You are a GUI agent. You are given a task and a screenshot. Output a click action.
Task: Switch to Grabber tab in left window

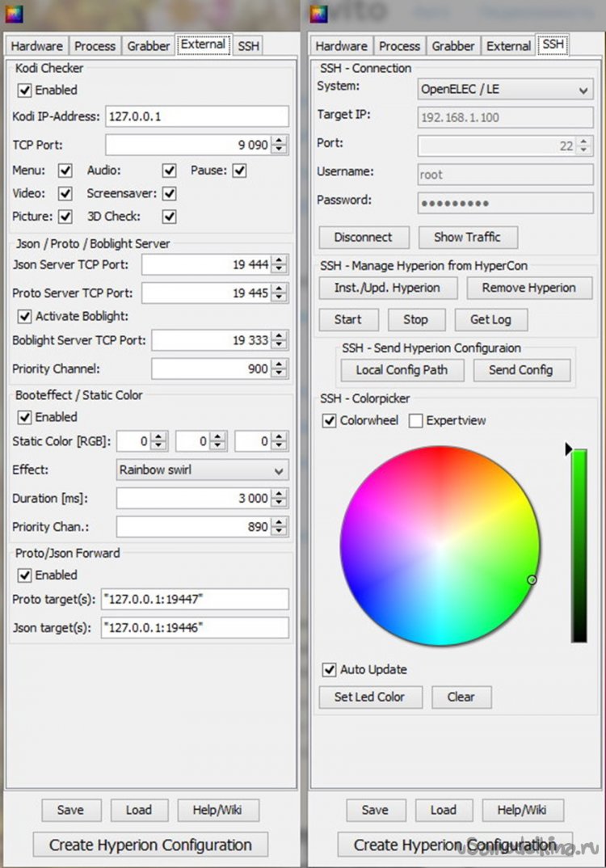(149, 46)
